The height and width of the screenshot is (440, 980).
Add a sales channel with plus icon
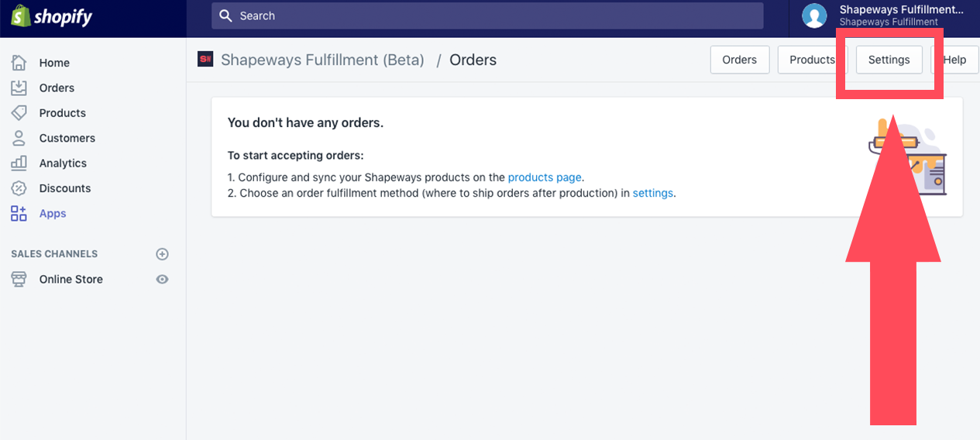point(162,254)
